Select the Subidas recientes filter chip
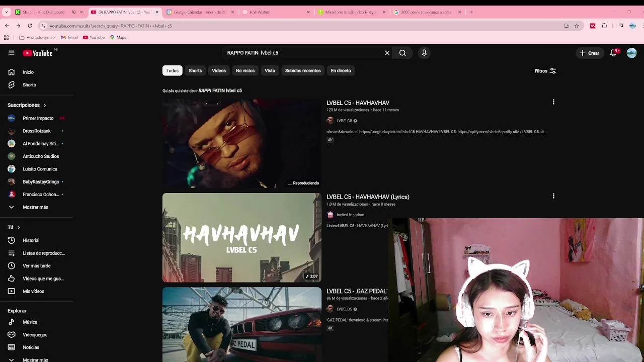Screen dimensions: 644x362 pos(303,70)
